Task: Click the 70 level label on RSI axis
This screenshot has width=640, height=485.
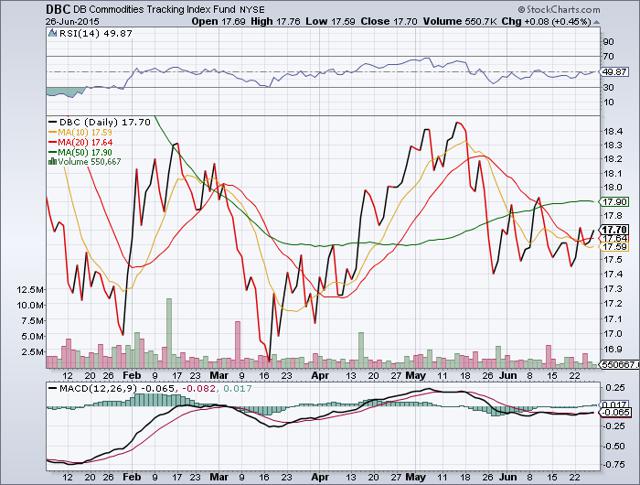Action: 608,56
